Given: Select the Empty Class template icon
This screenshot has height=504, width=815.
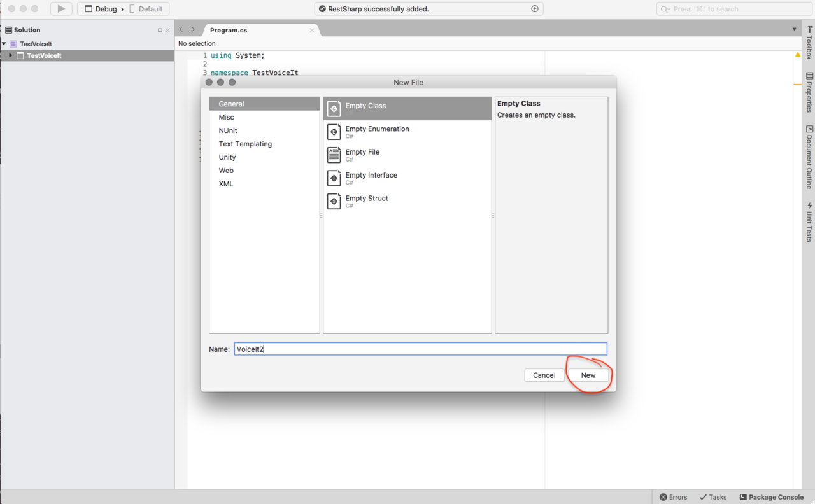Looking at the screenshot, I should [x=334, y=109].
